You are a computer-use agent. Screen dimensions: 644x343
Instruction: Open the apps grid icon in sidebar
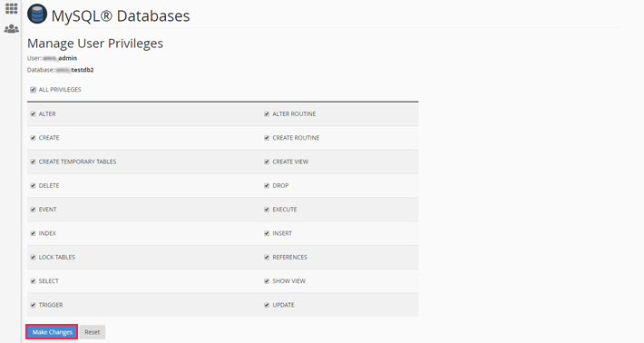pyautogui.click(x=12, y=8)
